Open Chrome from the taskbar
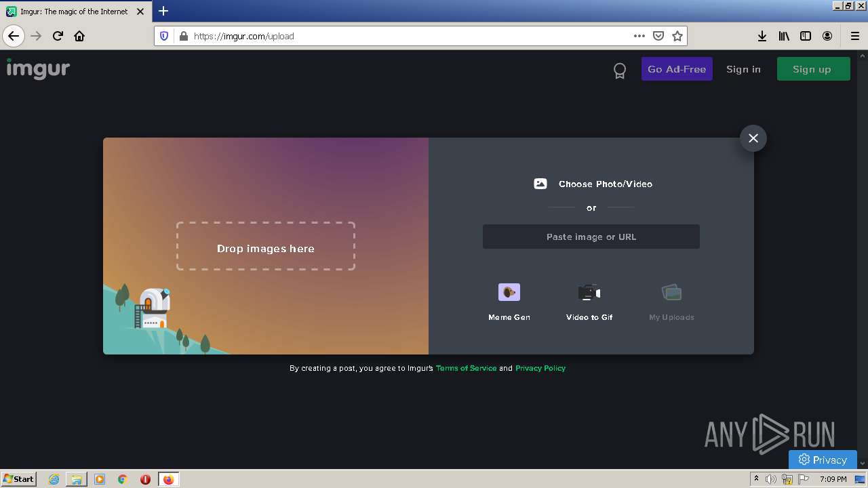Viewport: 868px width, 488px height. coord(122,479)
